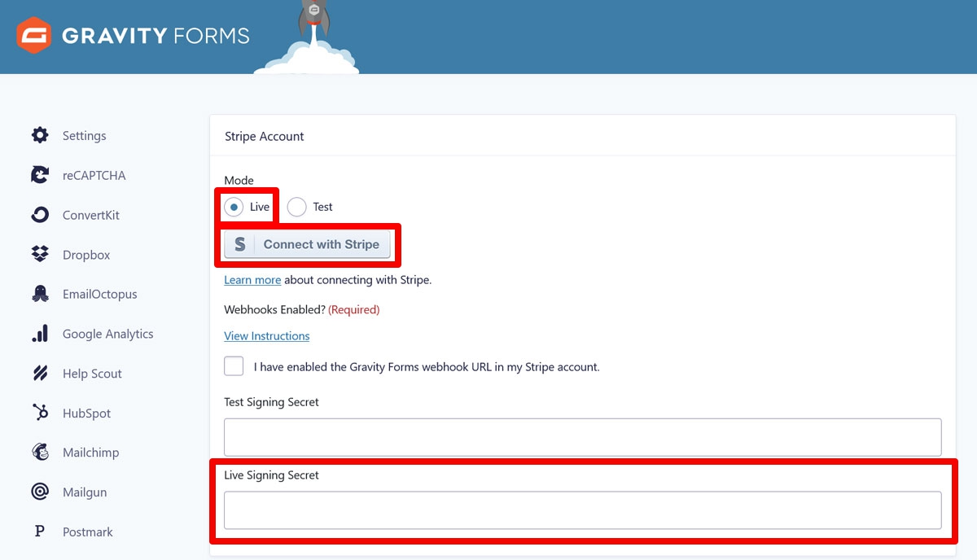Click the Webhooks Enabled? (Required) label
This screenshot has width=977, height=560.
tap(302, 309)
